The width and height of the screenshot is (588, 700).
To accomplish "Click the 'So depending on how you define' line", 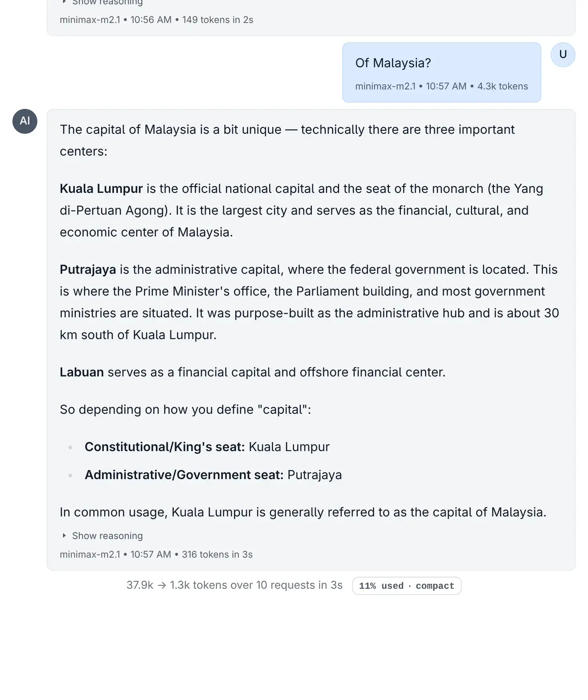I will [x=185, y=409].
